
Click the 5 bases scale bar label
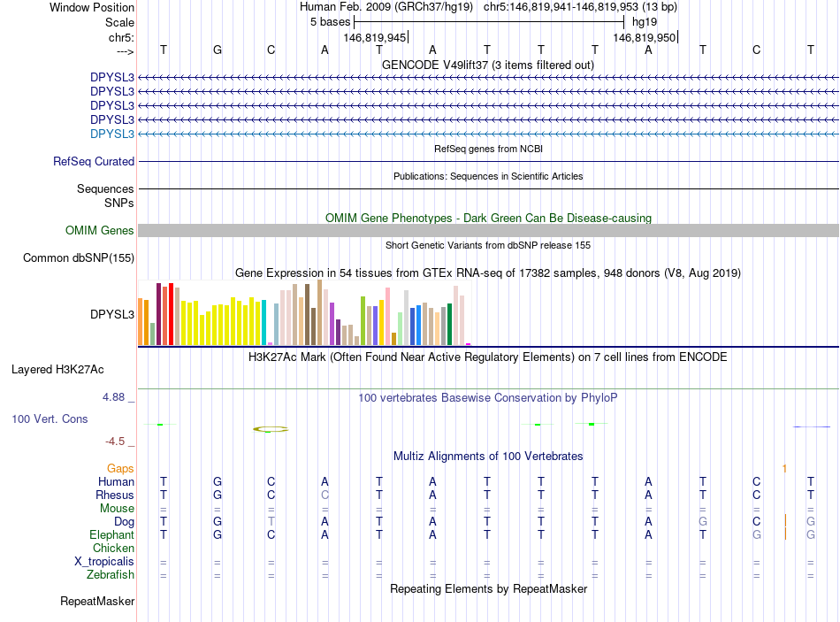click(330, 22)
